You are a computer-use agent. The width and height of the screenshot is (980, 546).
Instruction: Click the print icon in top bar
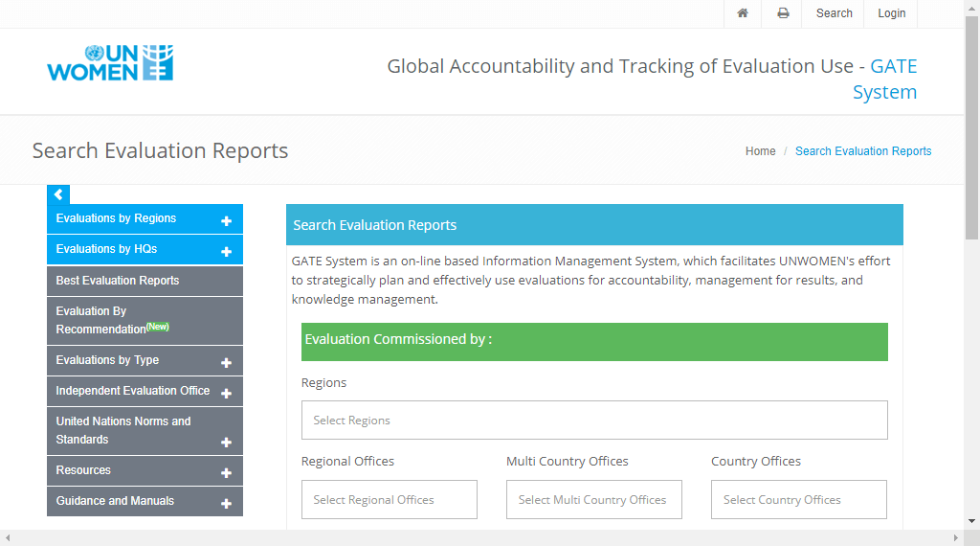(x=783, y=13)
